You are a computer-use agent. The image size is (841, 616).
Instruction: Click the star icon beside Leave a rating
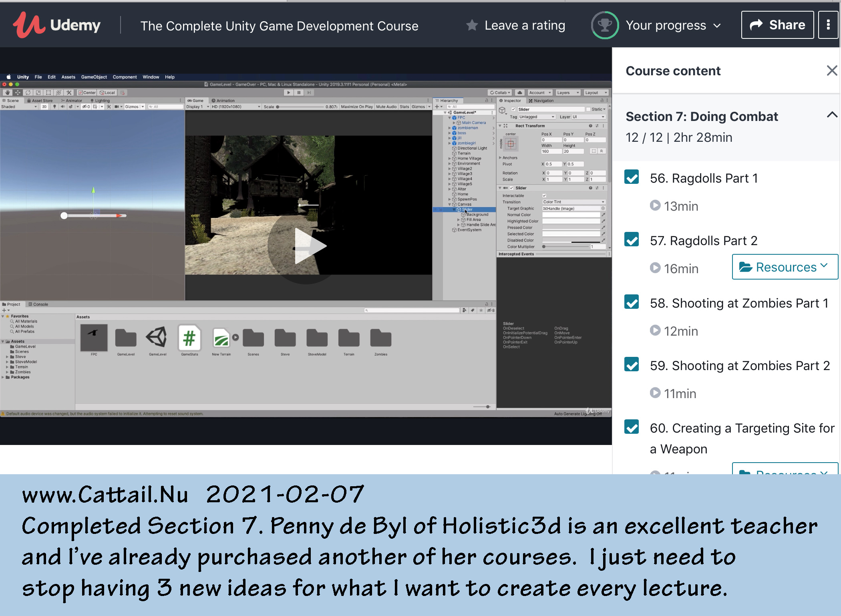pyautogui.click(x=472, y=25)
